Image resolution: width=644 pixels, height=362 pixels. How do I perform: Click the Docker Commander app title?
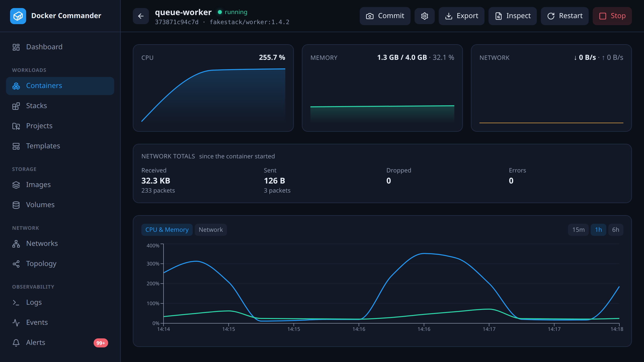click(66, 16)
